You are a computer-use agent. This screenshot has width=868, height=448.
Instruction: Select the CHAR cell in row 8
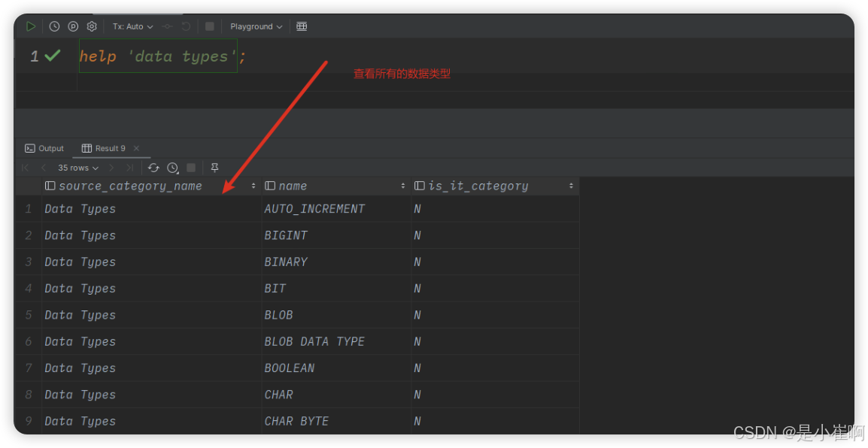point(336,395)
